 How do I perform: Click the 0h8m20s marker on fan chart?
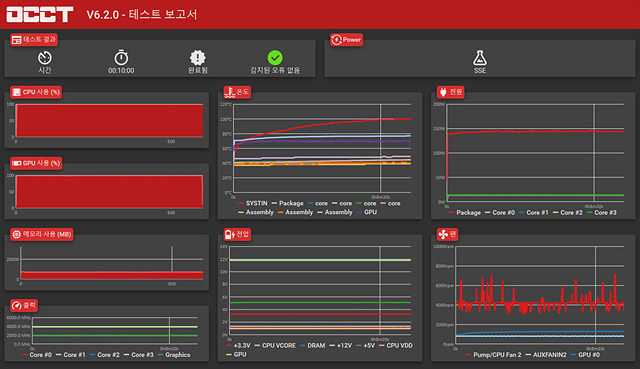click(x=595, y=349)
